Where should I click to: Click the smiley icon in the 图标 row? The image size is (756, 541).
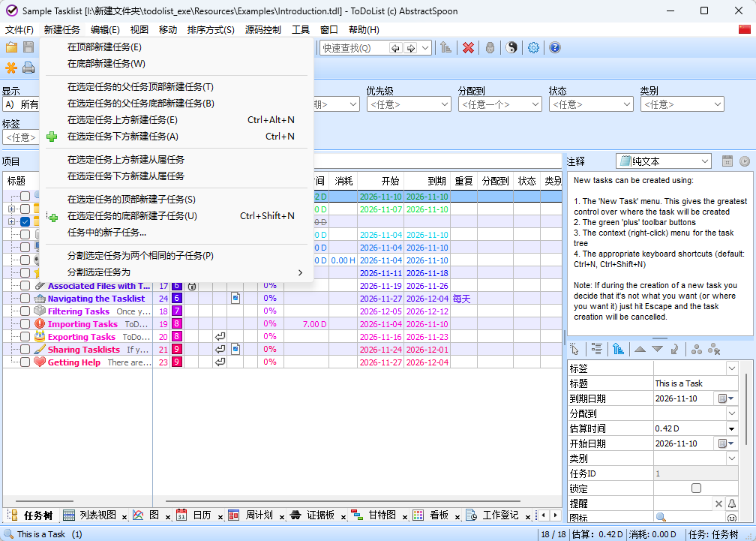point(731,518)
